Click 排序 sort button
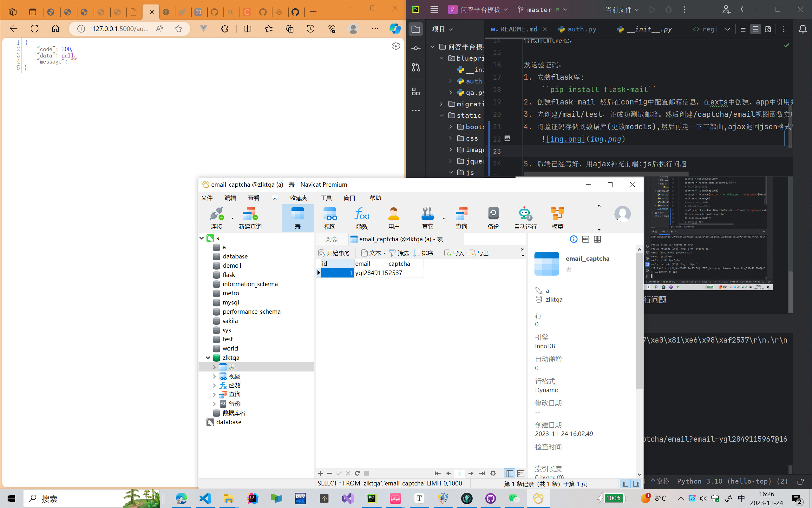This screenshot has width=812, height=508. pos(423,253)
